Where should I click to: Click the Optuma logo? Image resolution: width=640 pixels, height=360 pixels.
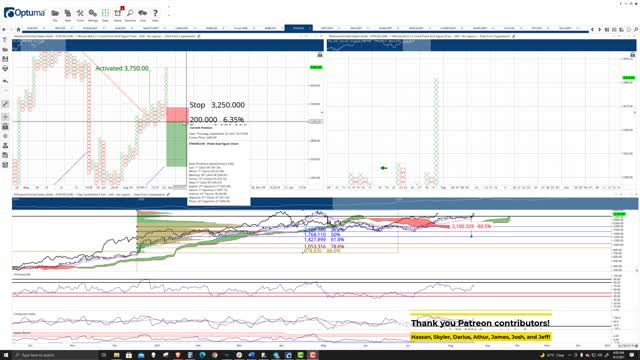tap(24, 13)
